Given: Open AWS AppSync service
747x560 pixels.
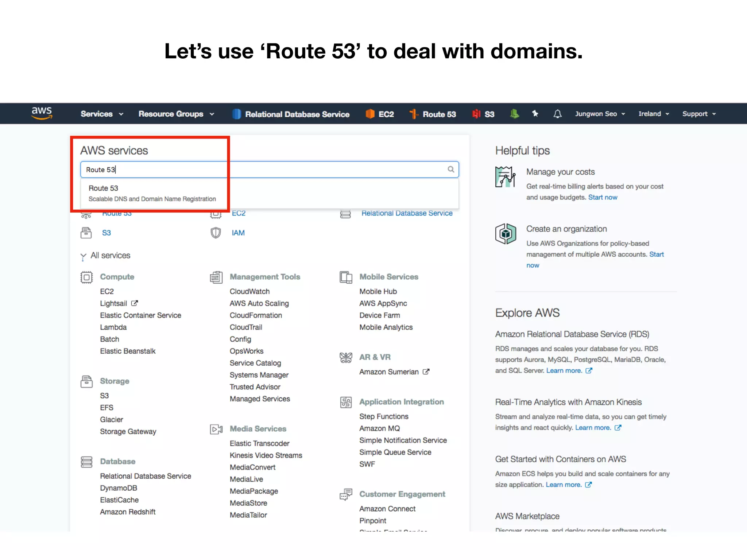Looking at the screenshot, I should pyautogui.click(x=383, y=303).
